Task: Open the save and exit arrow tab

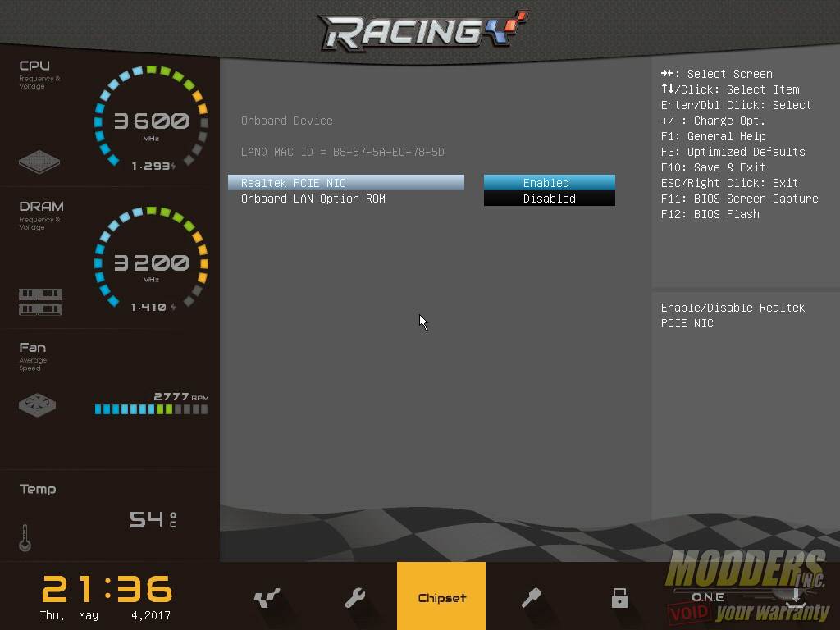Action: tap(796, 598)
